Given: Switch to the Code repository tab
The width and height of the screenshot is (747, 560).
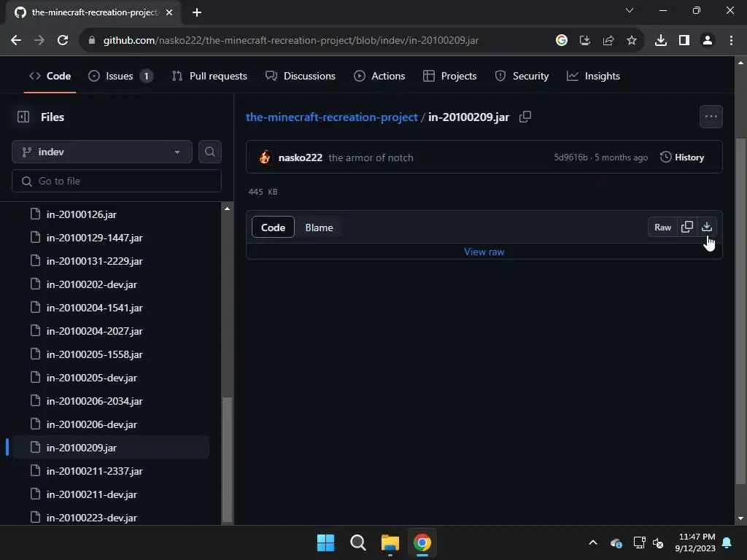Looking at the screenshot, I should click(50, 76).
